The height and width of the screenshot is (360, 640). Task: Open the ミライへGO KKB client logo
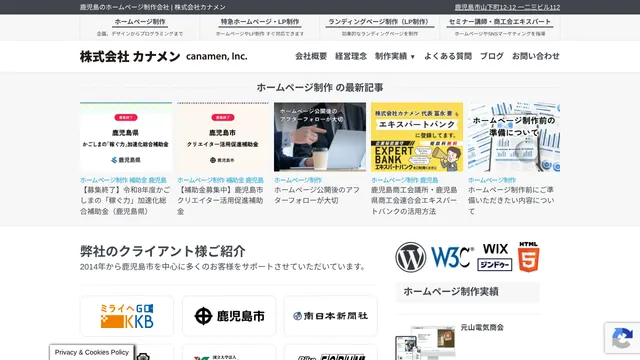point(127,316)
